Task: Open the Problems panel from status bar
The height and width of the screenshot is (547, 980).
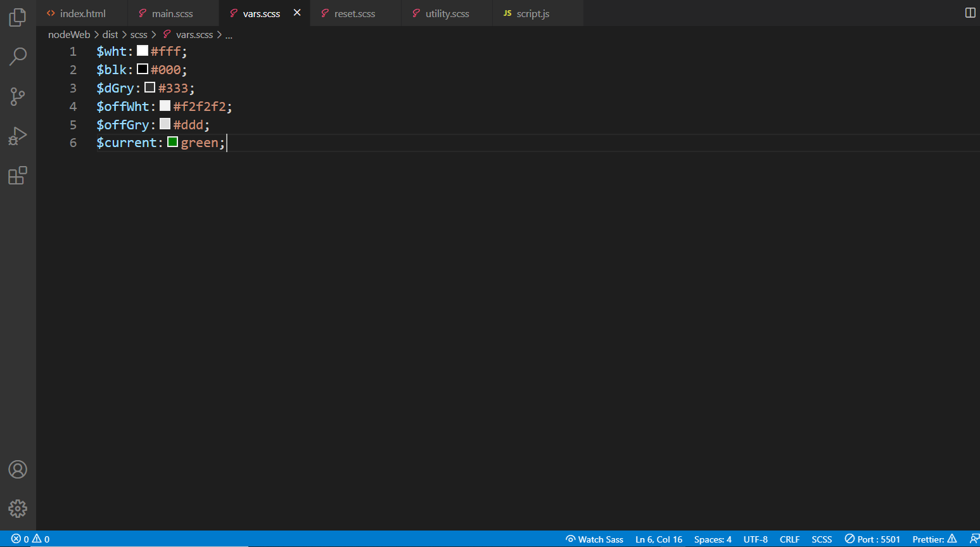Action: click(x=29, y=539)
